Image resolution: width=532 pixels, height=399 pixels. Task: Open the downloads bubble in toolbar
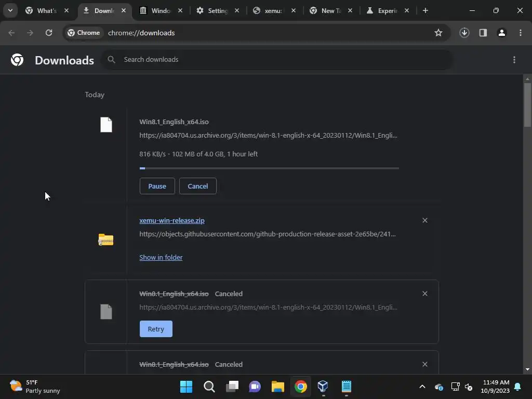pos(464,33)
